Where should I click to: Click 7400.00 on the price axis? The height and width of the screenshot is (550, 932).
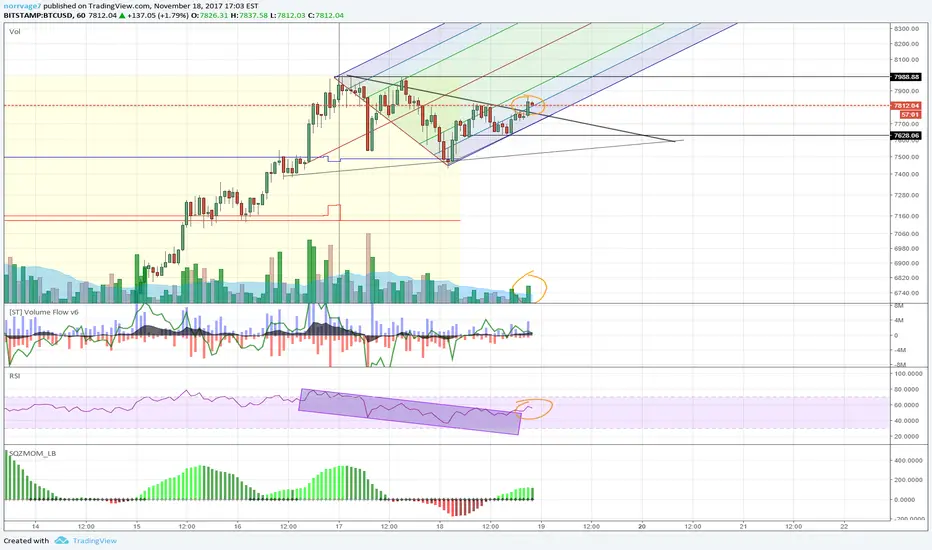pos(906,174)
